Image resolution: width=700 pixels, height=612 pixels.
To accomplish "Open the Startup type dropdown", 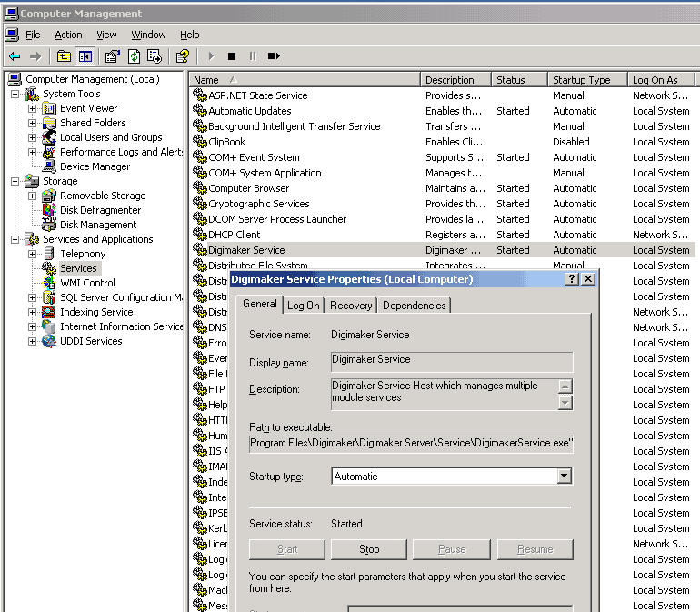I will [x=565, y=477].
